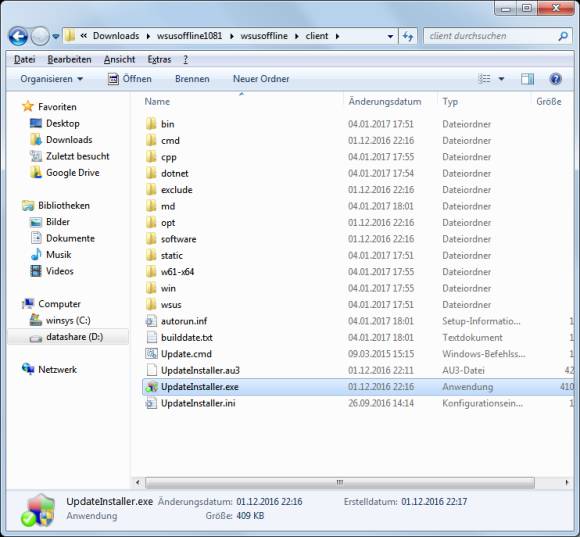Image resolution: width=580 pixels, height=537 pixels.
Task: Expand the address bar history dropdown
Action: click(x=390, y=36)
